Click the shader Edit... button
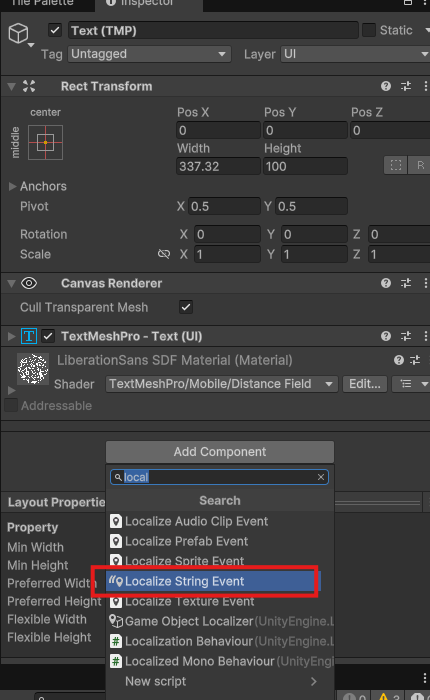The width and height of the screenshot is (430, 700). coord(365,384)
